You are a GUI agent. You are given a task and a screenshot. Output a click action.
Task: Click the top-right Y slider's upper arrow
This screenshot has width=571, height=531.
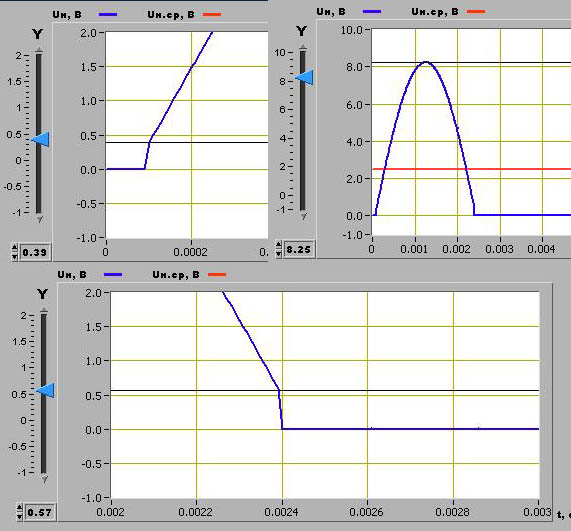click(303, 48)
